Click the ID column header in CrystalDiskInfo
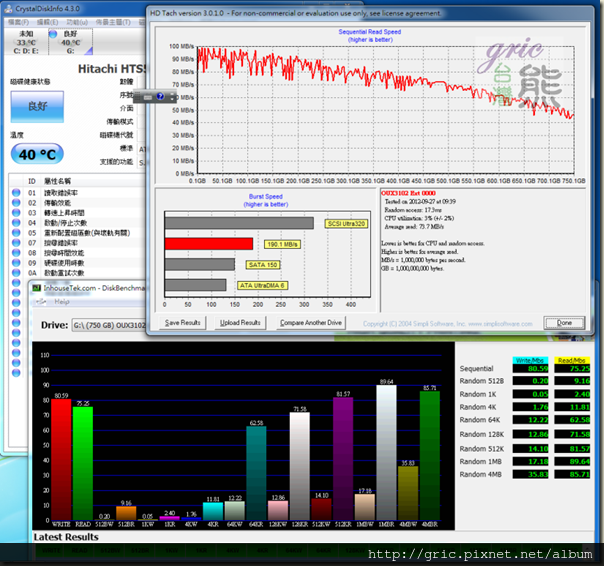The width and height of the screenshot is (604, 566). [x=32, y=181]
